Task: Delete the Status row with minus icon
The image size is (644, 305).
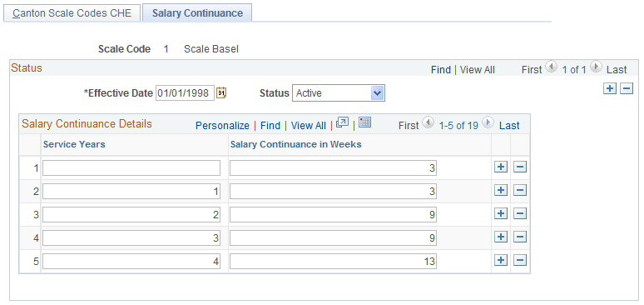Action: pyautogui.click(x=627, y=88)
